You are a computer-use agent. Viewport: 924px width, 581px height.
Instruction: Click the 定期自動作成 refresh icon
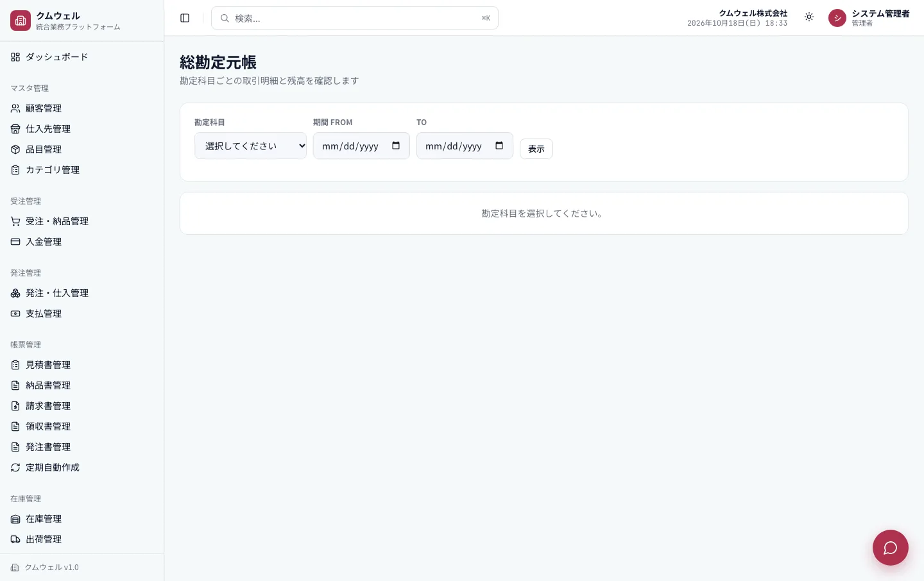[15, 467]
